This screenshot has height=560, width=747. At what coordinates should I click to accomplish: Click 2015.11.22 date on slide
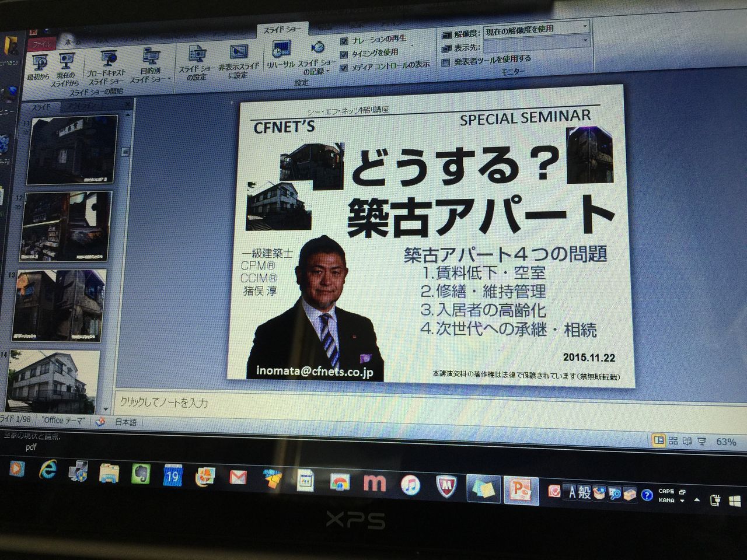pyautogui.click(x=589, y=357)
